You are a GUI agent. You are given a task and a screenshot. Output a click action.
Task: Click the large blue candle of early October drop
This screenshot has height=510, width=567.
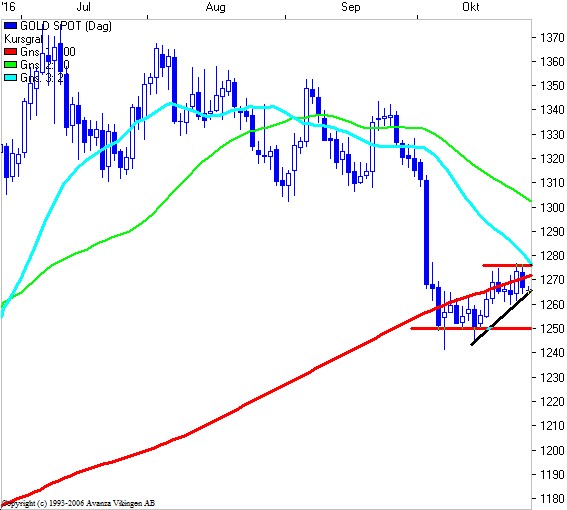[x=426, y=233]
